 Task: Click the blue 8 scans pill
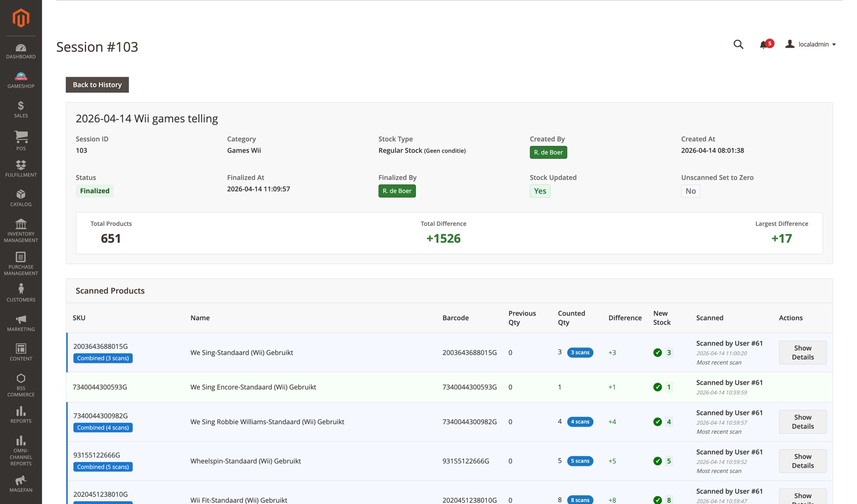tap(580, 500)
